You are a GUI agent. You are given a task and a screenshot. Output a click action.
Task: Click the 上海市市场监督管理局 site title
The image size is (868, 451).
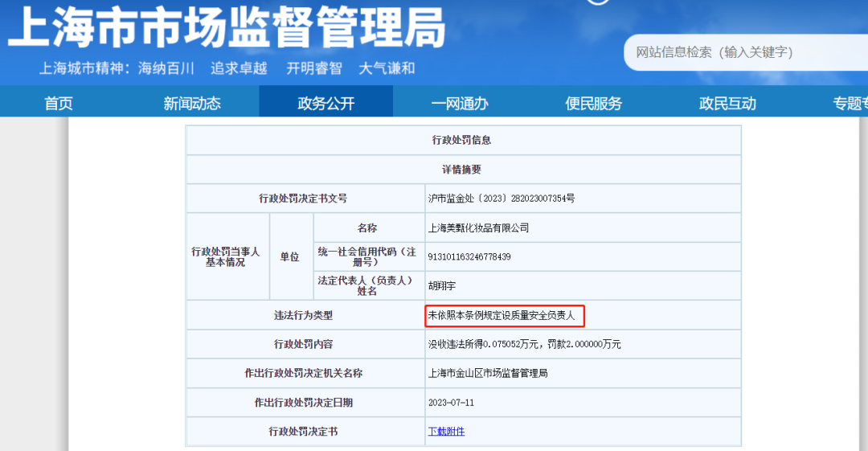point(226,28)
